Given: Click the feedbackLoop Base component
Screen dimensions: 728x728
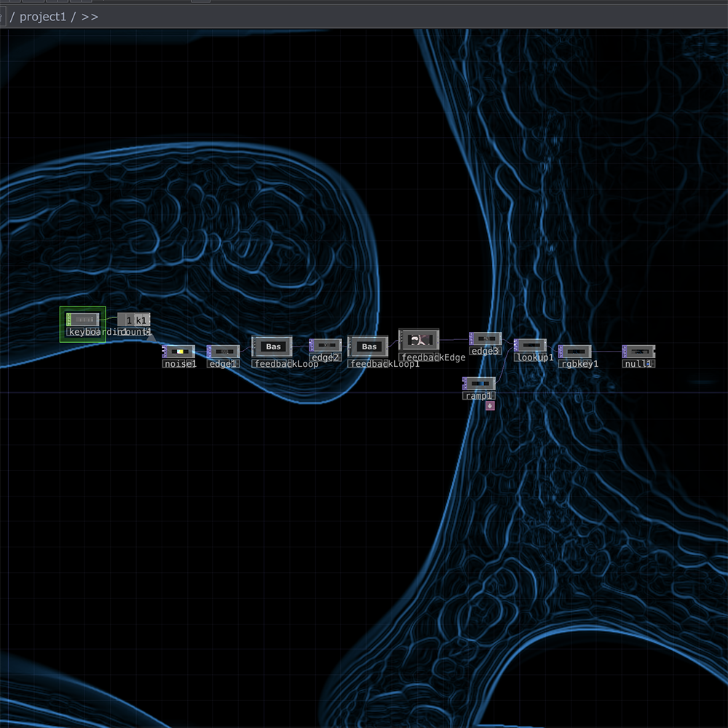Looking at the screenshot, I should [x=272, y=347].
